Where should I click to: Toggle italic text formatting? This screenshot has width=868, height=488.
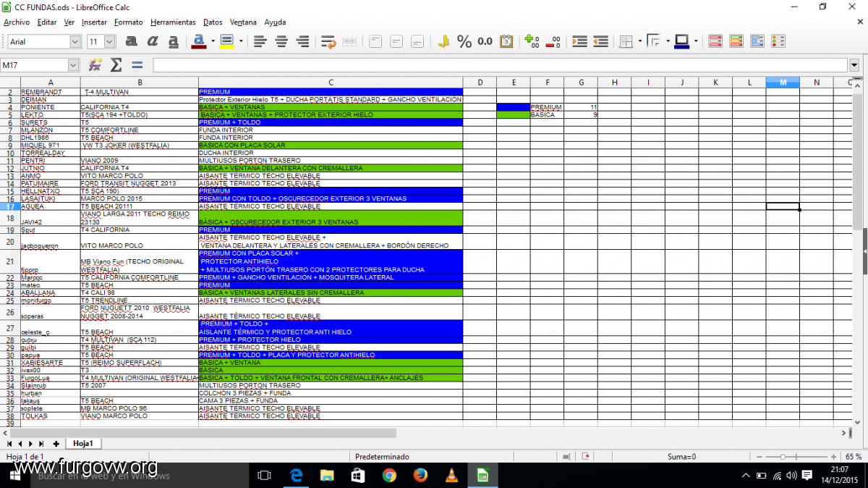[x=153, y=41]
